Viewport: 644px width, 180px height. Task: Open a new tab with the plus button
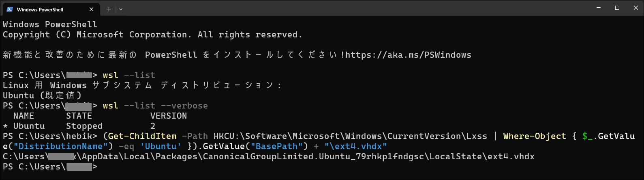tap(109, 9)
